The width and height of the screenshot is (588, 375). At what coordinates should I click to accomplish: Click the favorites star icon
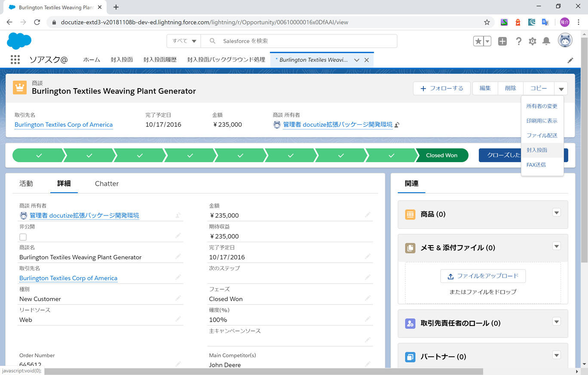pos(478,41)
